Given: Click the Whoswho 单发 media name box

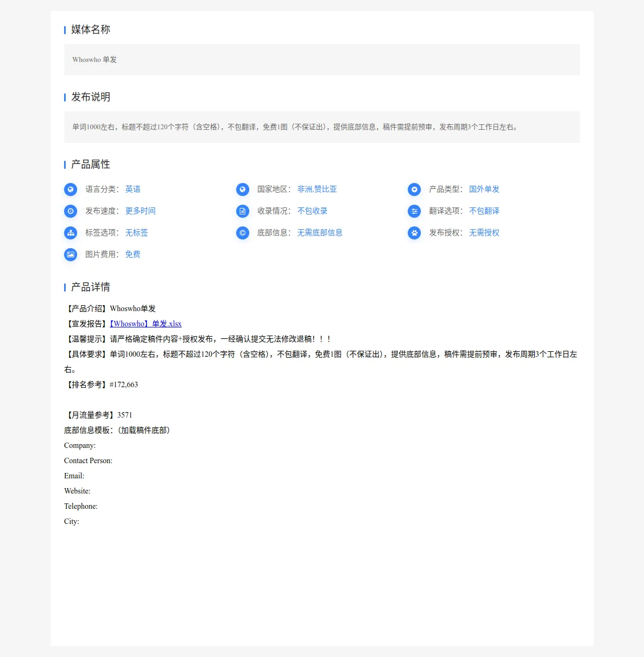Looking at the screenshot, I should [322, 60].
